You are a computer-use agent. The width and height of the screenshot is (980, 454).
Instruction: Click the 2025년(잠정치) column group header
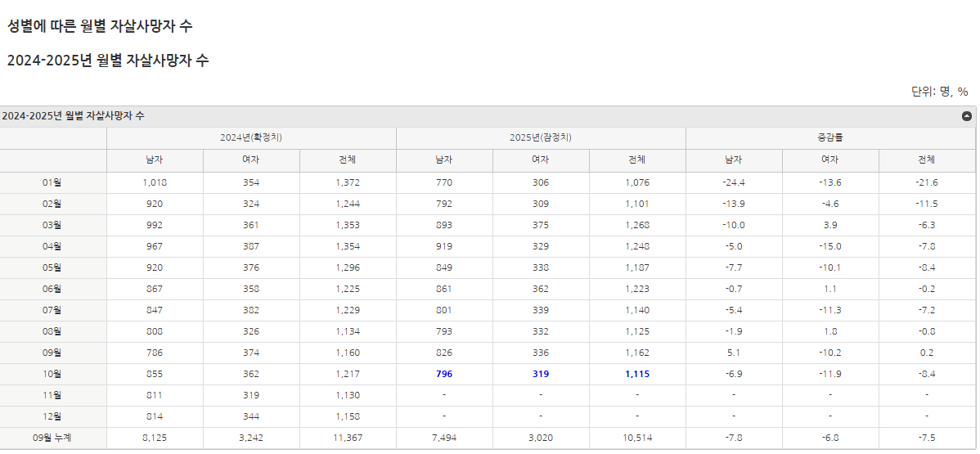click(x=541, y=137)
